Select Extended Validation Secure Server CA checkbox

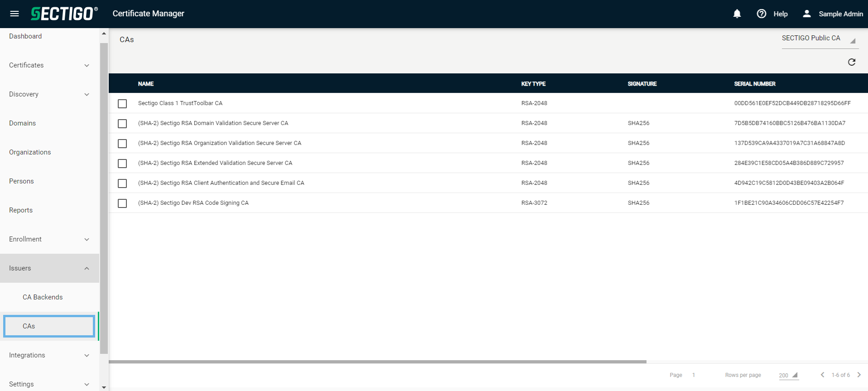pyautogui.click(x=122, y=164)
